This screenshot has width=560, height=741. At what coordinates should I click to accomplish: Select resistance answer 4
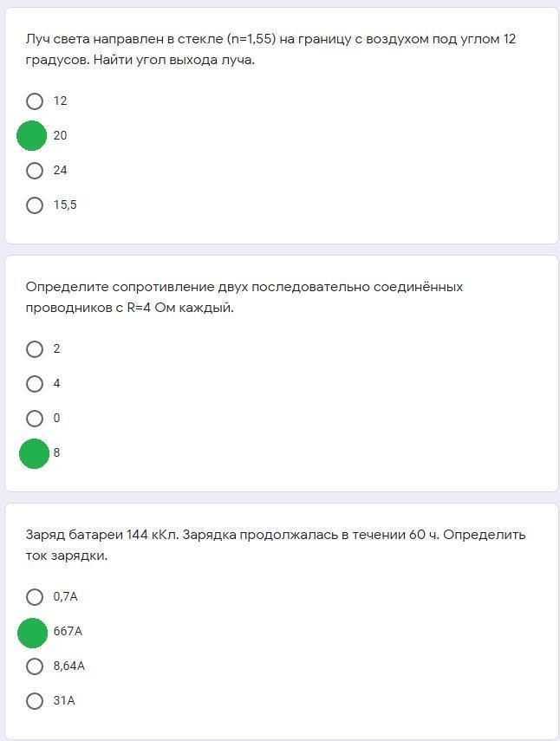coord(35,384)
